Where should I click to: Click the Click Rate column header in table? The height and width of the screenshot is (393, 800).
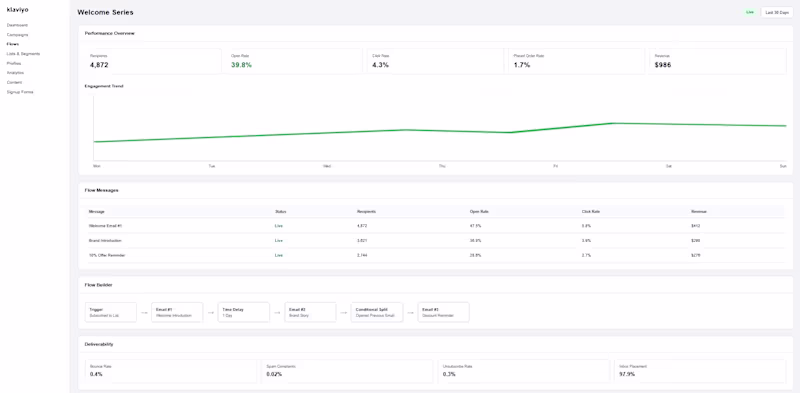pos(591,211)
